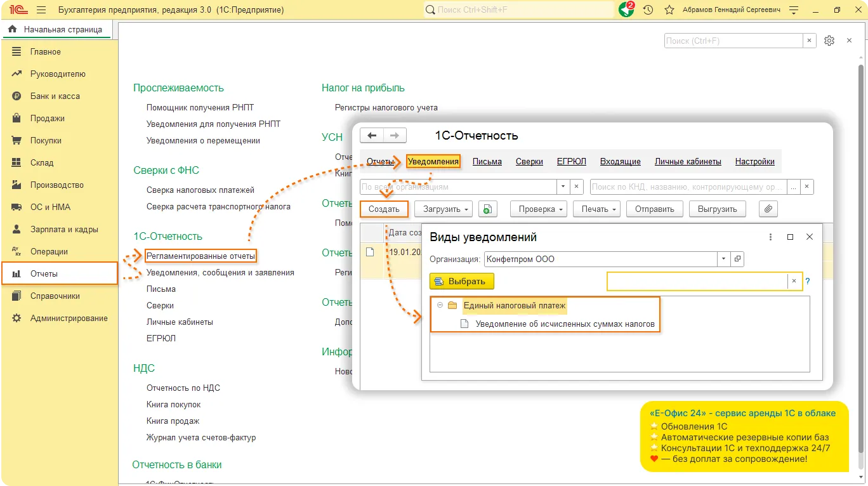Select Уведомление об исчисленных суммах налогов

(x=565, y=324)
